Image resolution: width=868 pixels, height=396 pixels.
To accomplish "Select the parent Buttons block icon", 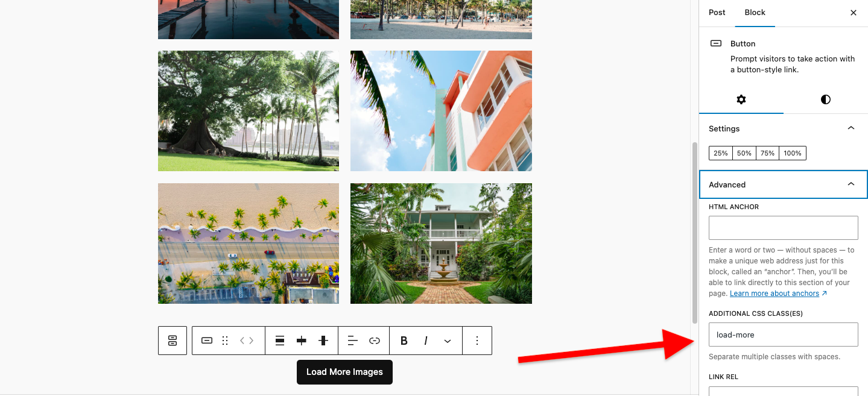I will (173, 341).
